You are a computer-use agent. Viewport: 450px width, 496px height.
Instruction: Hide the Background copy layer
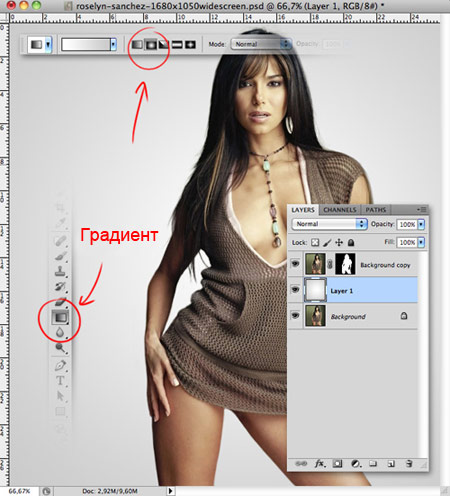coord(295,264)
